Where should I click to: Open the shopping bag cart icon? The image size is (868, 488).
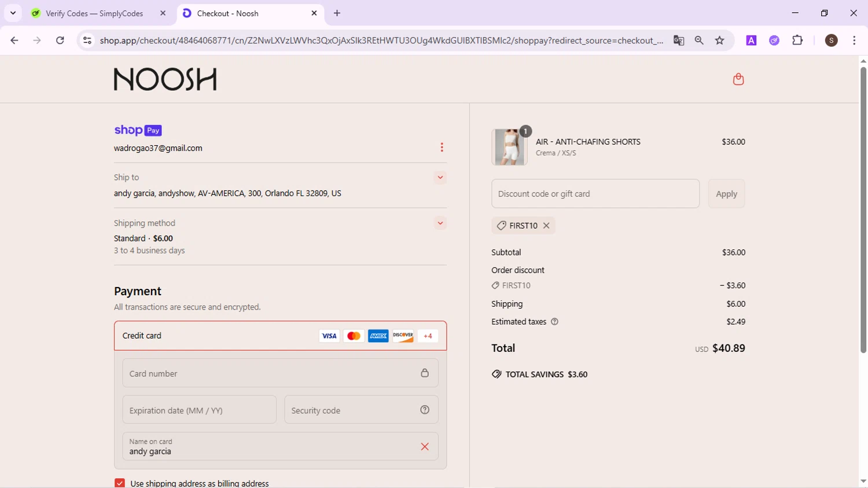[x=738, y=79]
